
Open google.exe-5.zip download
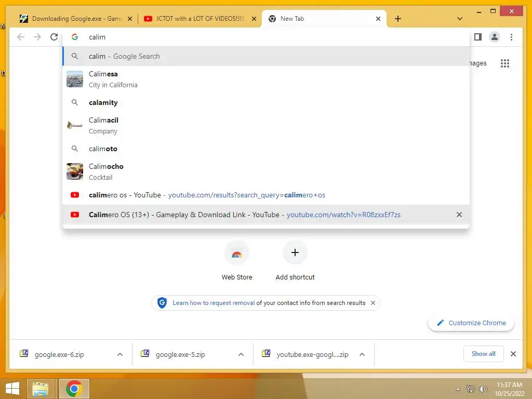[x=180, y=354]
